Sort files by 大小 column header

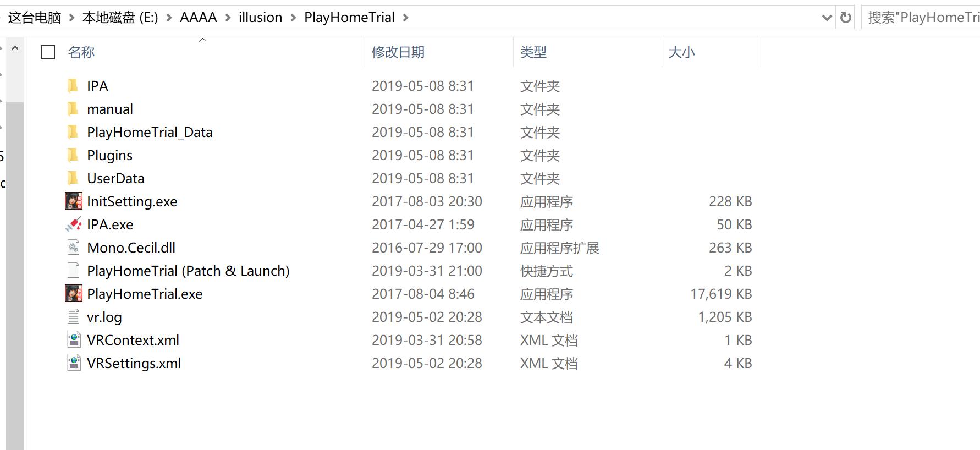[x=681, y=52]
